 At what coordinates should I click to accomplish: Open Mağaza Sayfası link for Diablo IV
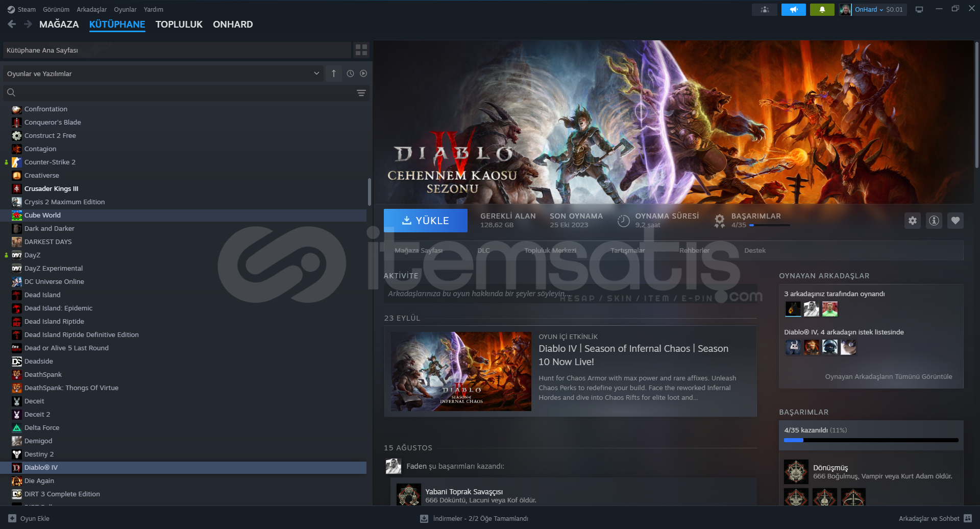pyautogui.click(x=419, y=251)
